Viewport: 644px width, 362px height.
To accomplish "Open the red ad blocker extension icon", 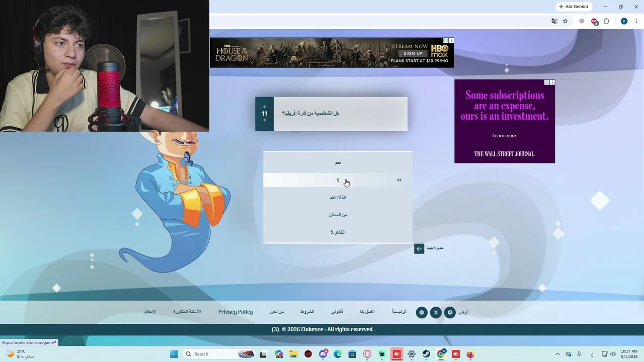I will tap(594, 22).
